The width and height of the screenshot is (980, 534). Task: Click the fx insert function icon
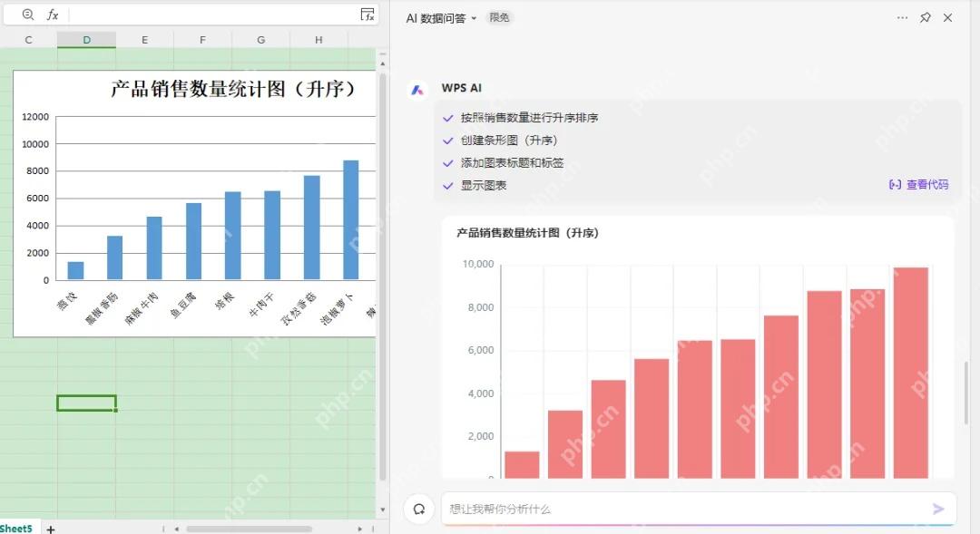[53, 15]
